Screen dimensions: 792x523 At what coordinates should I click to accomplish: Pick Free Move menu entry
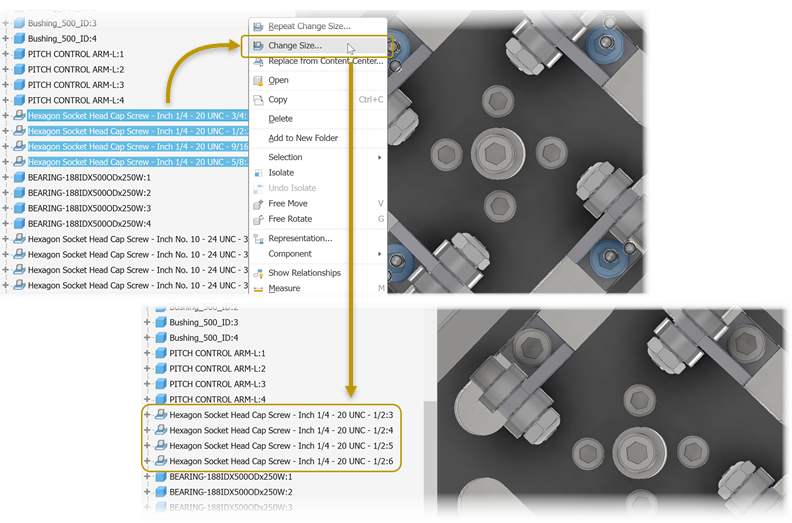coord(288,204)
